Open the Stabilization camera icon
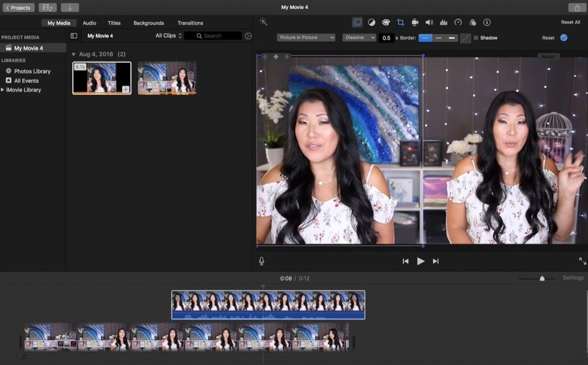This screenshot has height=365, width=588. click(415, 23)
